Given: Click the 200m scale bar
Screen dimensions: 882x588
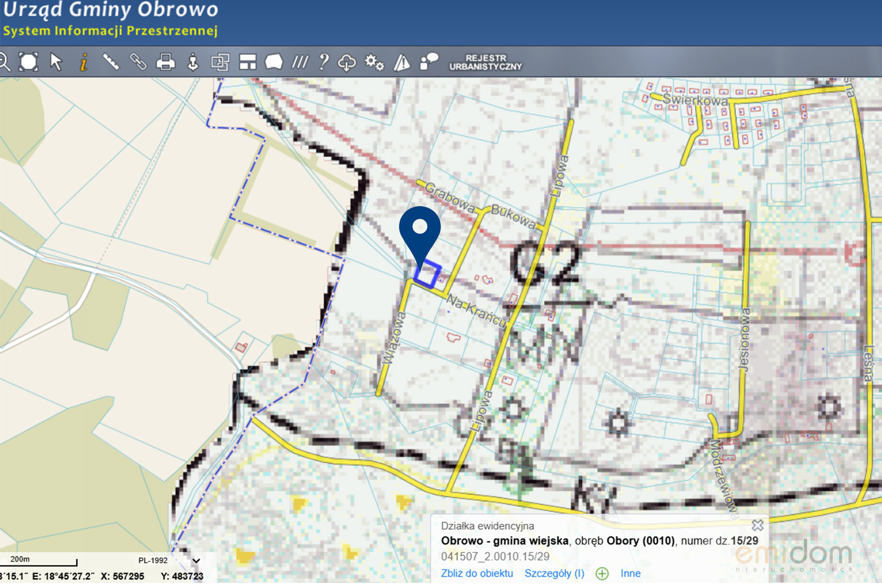Looking at the screenshot, I should [x=39, y=560].
